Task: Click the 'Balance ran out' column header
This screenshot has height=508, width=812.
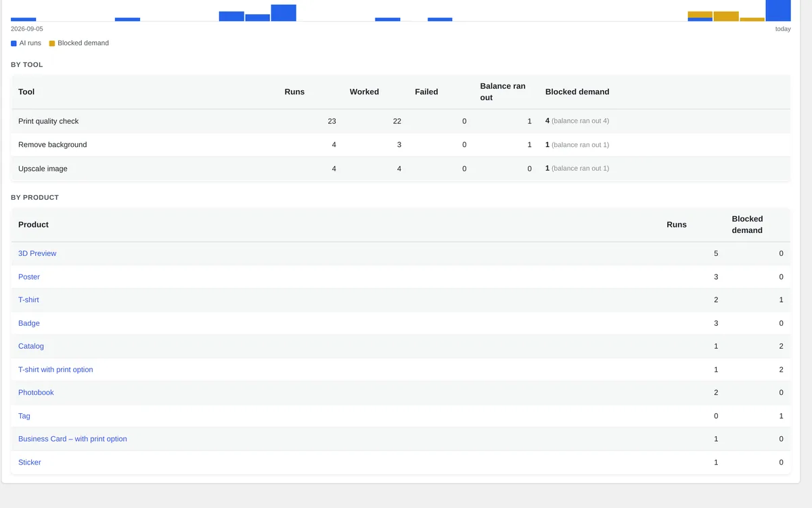Action: click(x=503, y=91)
